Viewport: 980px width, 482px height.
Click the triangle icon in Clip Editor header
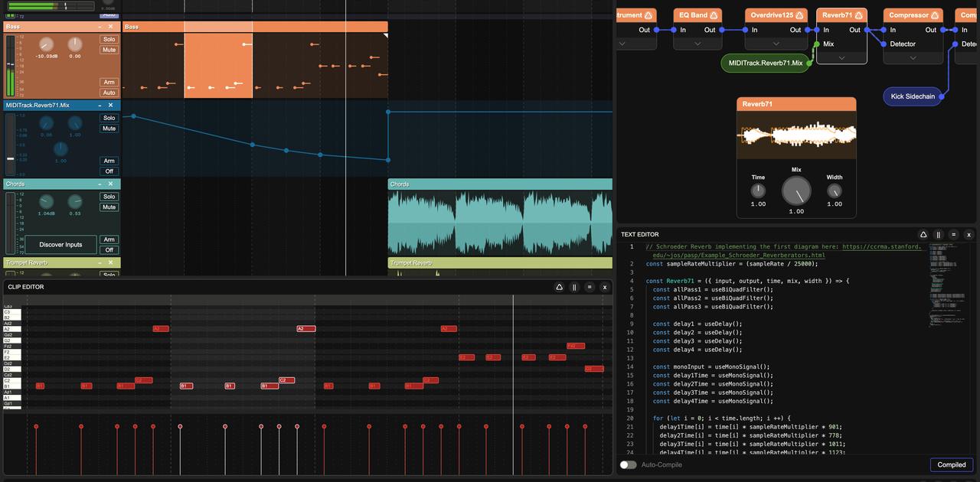559,287
